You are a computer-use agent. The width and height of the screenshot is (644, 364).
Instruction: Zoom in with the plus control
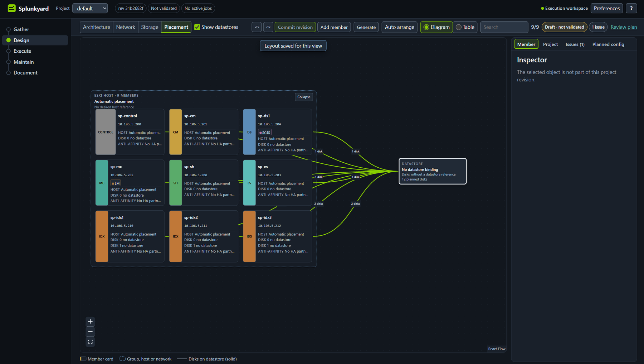(x=90, y=321)
